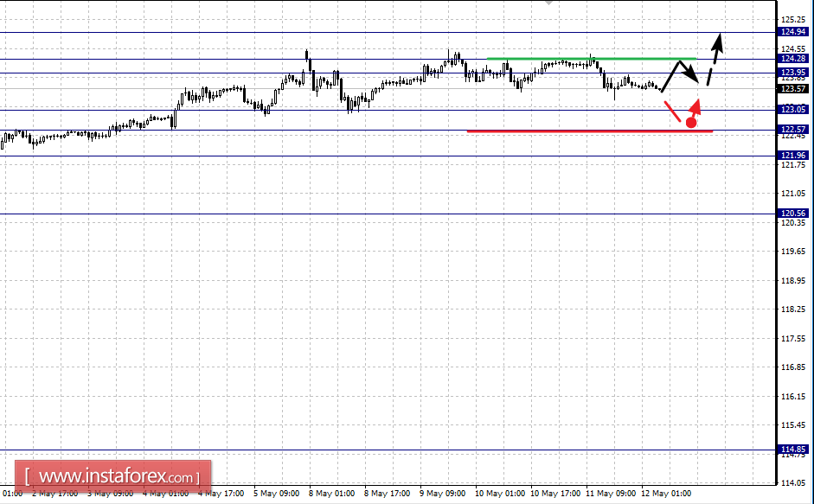
Task: Click the '9 May 09:00' time axis label
Action: tap(442, 494)
